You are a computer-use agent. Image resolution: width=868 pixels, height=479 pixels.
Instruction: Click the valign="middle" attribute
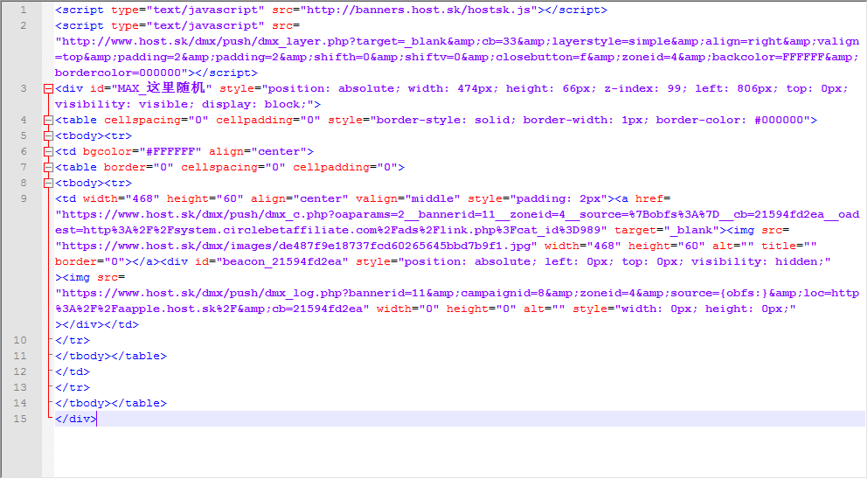click(408, 198)
